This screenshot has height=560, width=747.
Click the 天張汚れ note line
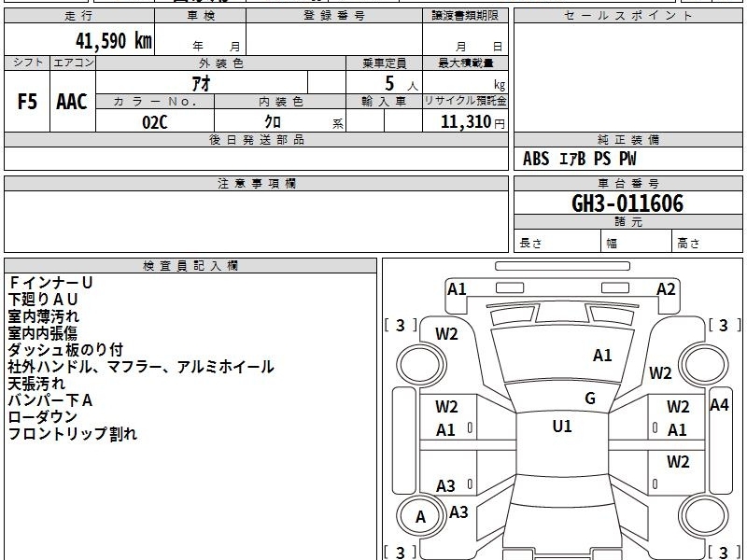coord(36,384)
